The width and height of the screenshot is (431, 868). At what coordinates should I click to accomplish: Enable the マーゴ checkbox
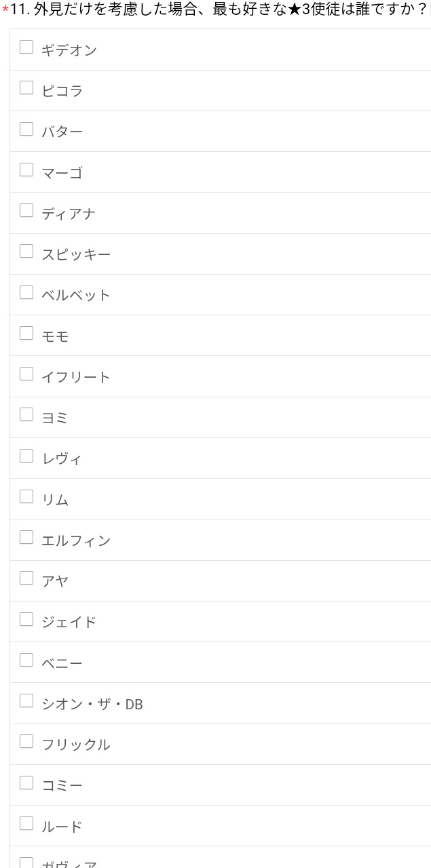(26, 170)
